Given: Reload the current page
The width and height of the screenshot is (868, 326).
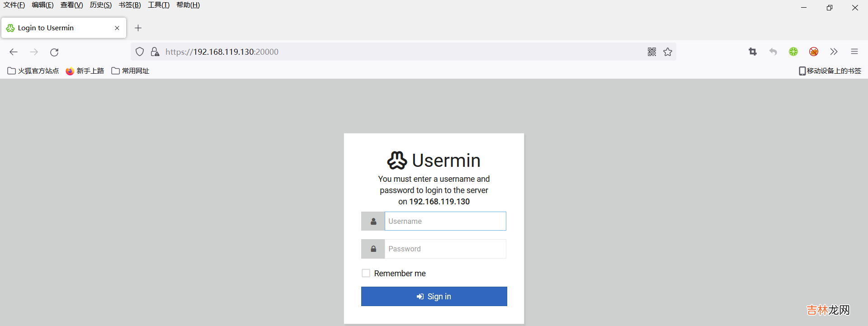Looking at the screenshot, I should (x=54, y=52).
